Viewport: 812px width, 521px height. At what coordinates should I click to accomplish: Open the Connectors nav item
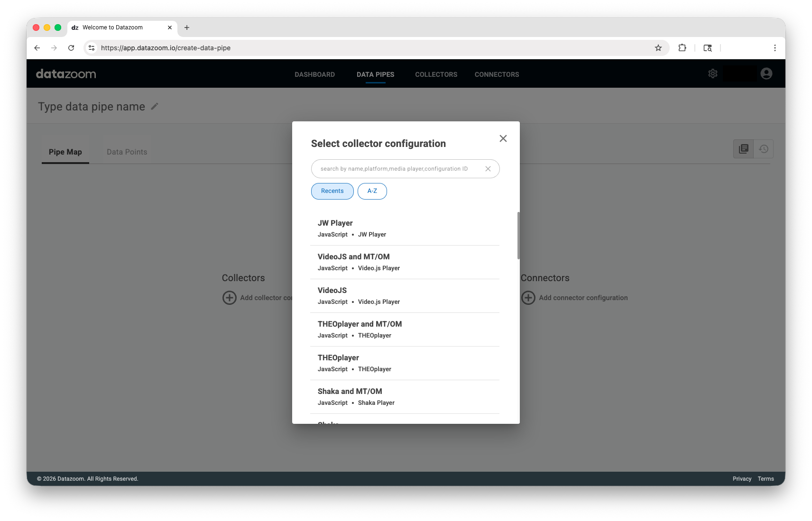click(x=497, y=74)
